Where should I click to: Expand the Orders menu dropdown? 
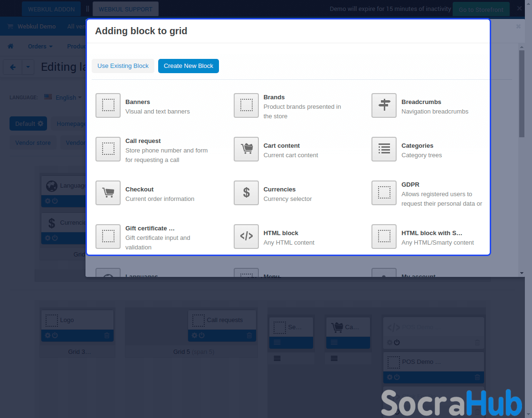coord(40,47)
